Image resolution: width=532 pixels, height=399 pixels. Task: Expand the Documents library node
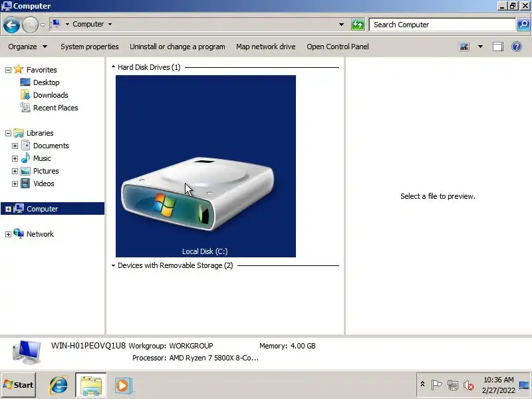tap(15, 146)
